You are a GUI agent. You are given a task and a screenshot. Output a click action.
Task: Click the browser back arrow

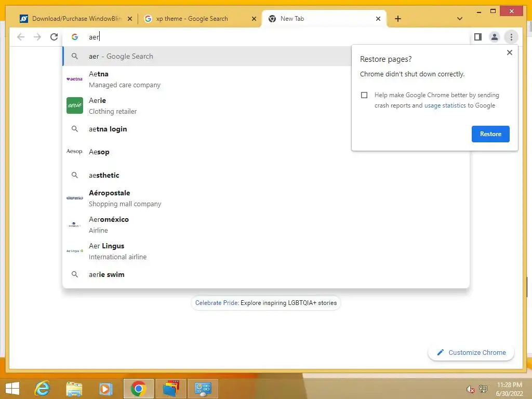(x=21, y=37)
